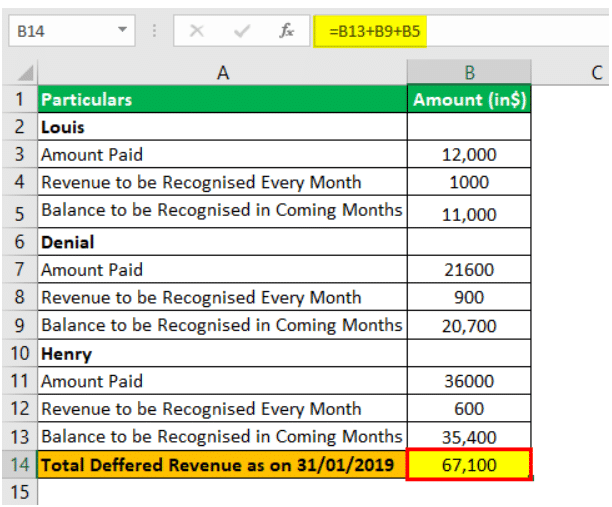Select cell with value 11,000
This screenshot has height=507, width=612.
[x=469, y=212]
